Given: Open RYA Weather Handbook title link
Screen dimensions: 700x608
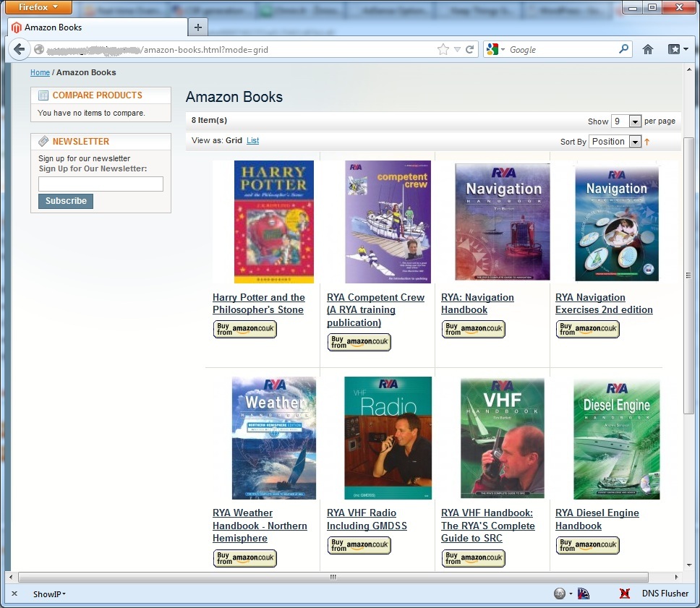Looking at the screenshot, I should [260, 526].
